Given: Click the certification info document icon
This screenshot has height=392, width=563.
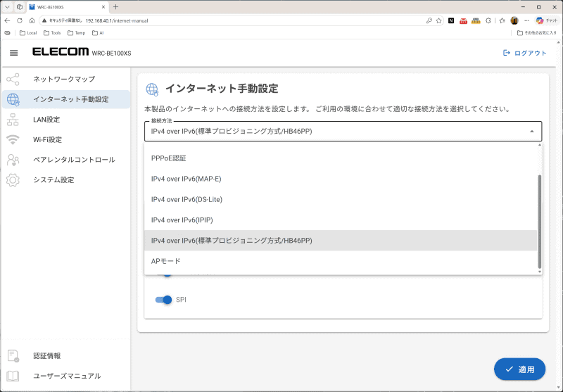Looking at the screenshot, I should pyautogui.click(x=13, y=355).
